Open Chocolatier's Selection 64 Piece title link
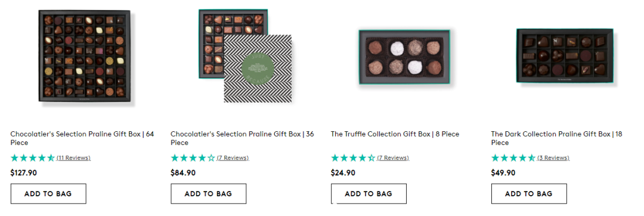 pyautogui.click(x=82, y=138)
